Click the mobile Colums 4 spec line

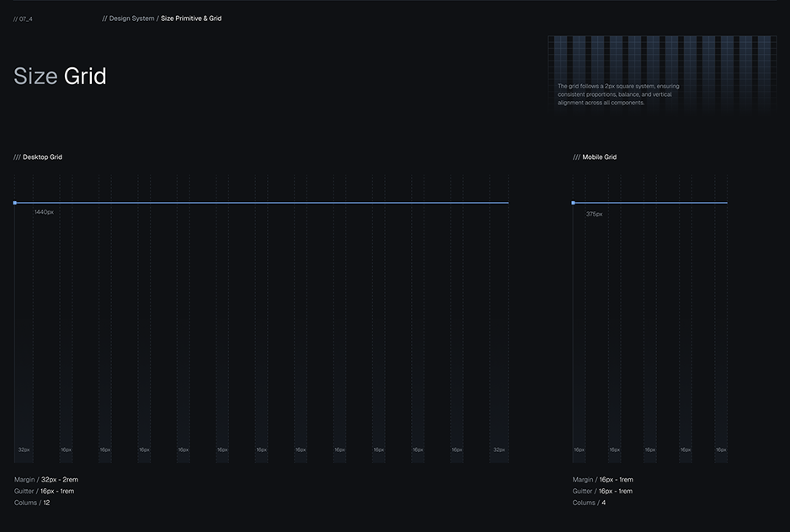click(x=589, y=503)
